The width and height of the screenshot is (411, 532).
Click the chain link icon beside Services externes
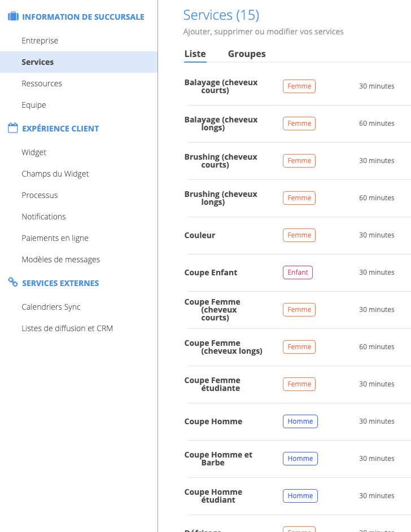pyautogui.click(x=13, y=283)
